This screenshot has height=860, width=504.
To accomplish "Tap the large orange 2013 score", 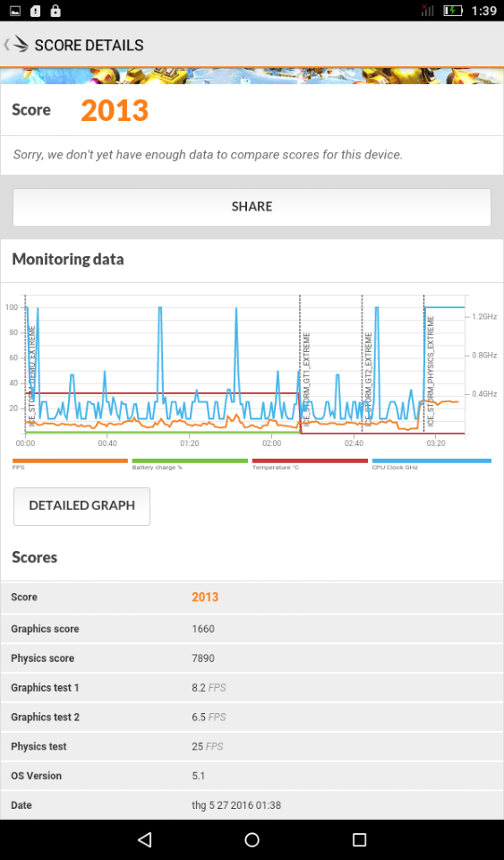I will (x=115, y=110).
